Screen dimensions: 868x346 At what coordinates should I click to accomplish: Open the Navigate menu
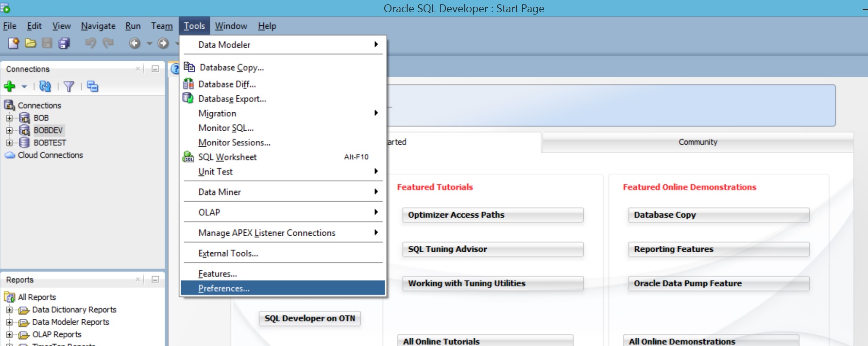(x=98, y=26)
